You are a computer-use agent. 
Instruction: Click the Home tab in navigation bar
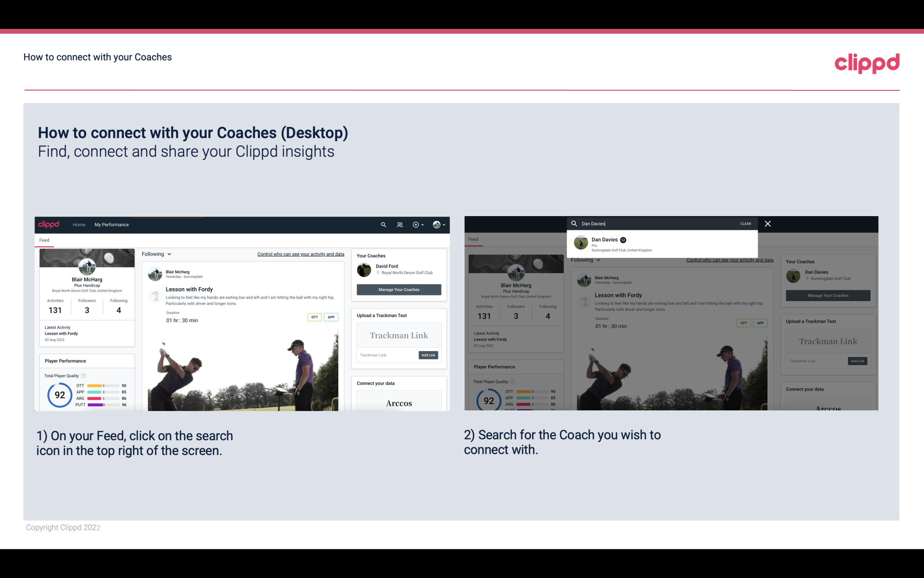(79, 224)
